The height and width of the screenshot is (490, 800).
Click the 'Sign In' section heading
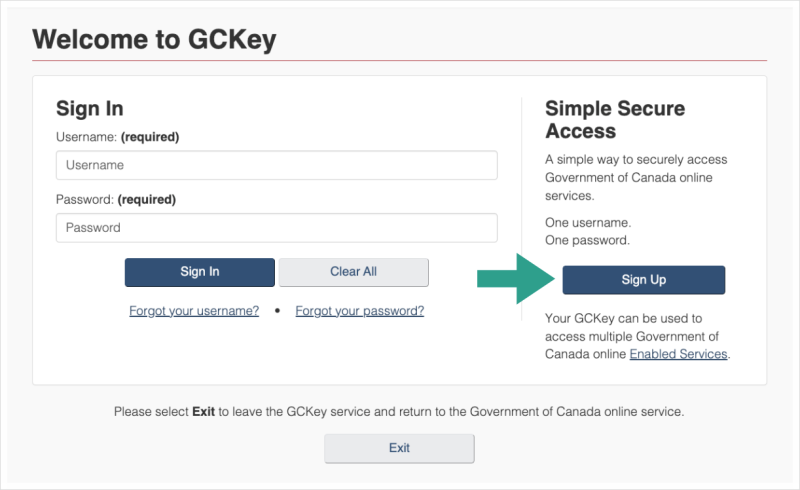[90, 109]
